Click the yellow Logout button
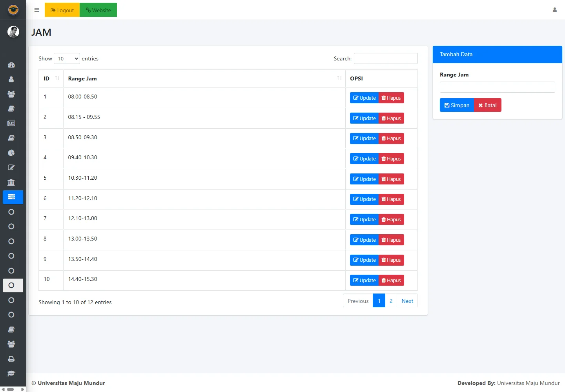The height and width of the screenshot is (392, 565). [x=62, y=10]
